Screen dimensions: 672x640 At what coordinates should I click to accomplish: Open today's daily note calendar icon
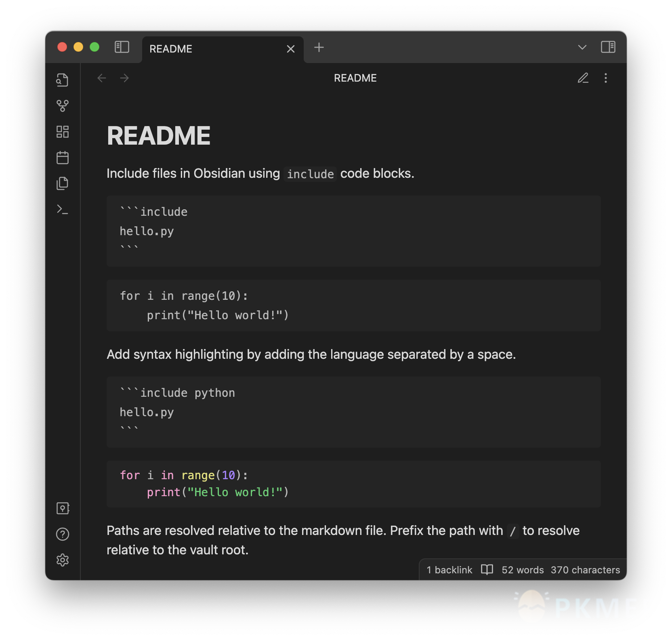pos(63,158)
